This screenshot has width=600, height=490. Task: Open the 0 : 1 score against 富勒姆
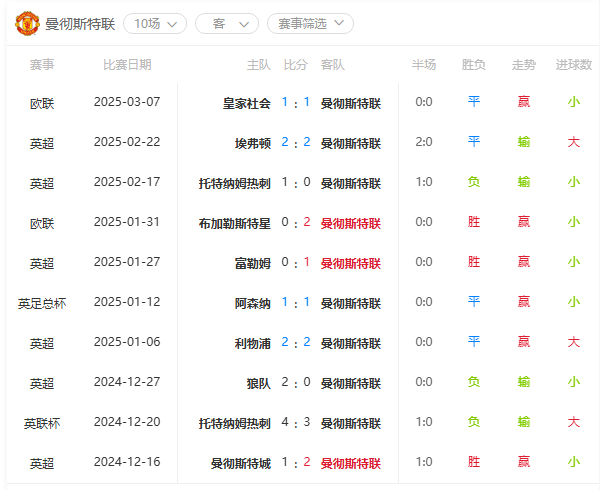click(x=296, y=262)
